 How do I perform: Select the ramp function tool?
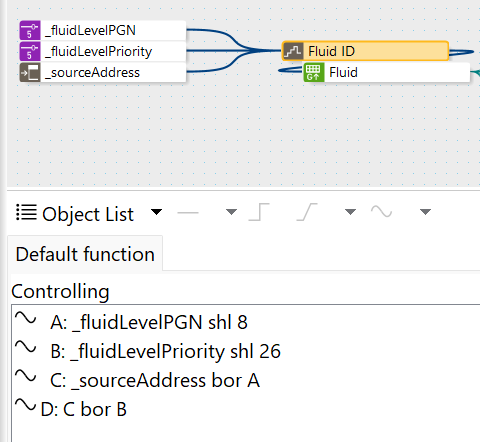point(307,212)
